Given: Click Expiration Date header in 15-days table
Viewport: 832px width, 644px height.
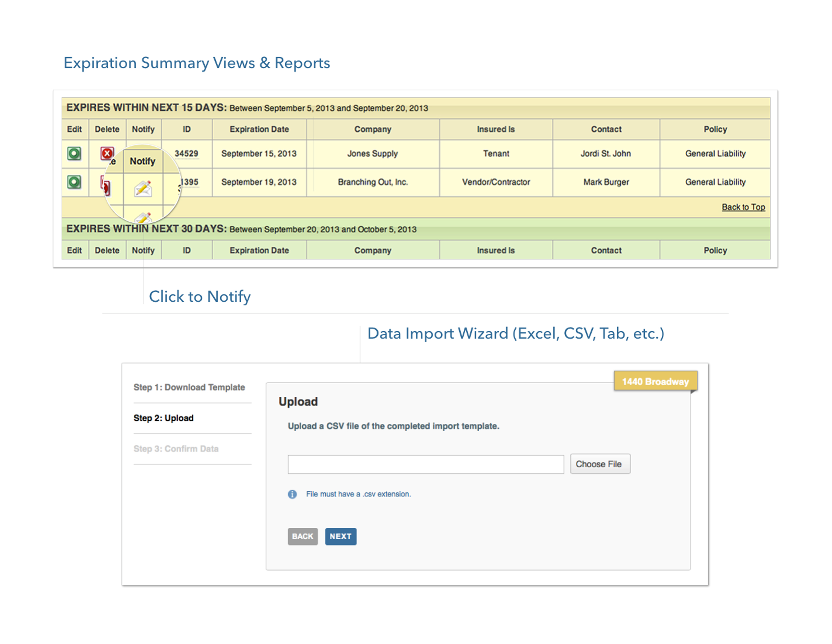Looking at the screenshot, I should pos(259,130).
